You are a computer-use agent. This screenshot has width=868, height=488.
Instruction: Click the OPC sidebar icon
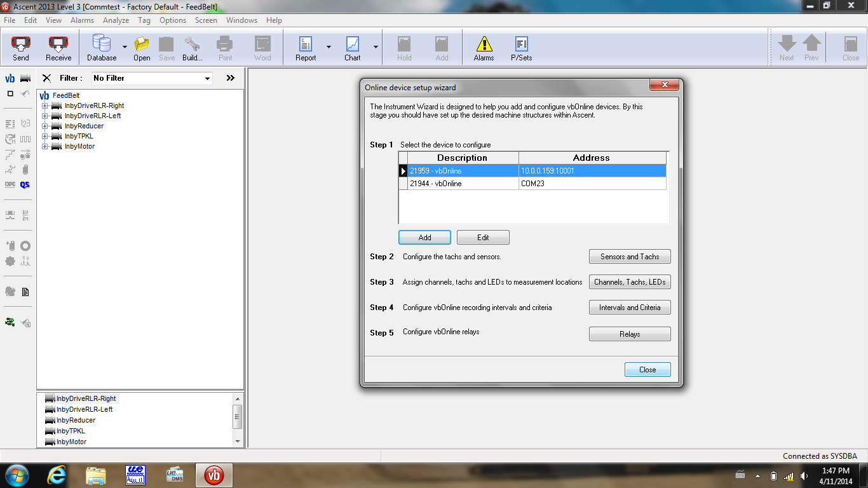[x=10, y=185]
